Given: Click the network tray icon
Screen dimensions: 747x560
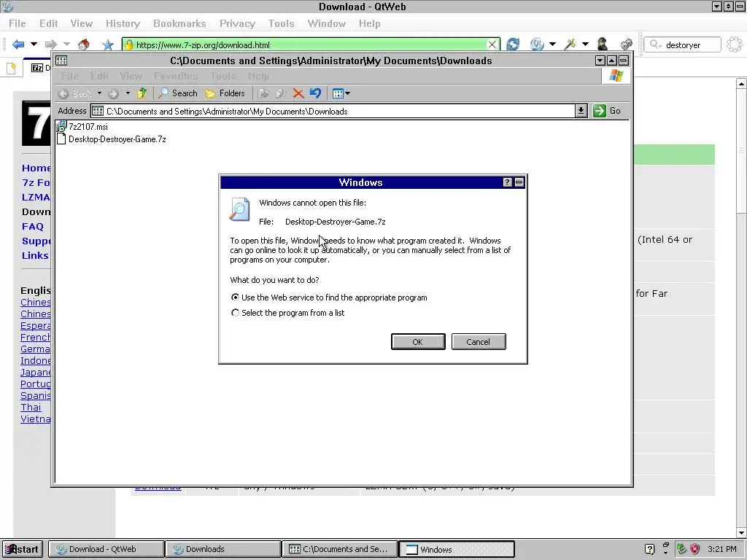Looking at the screenshot, I should 681,549.
